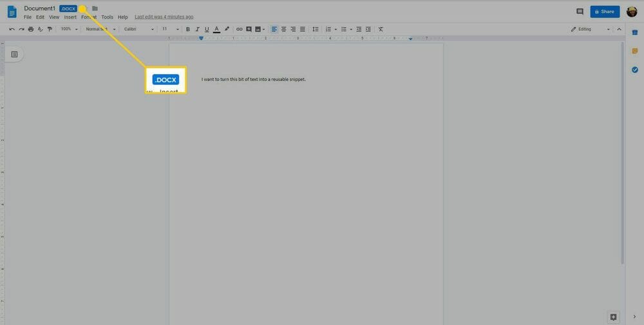Open the 'Last edit was 4 minutes ago' link
This screenshot has height=325, width=644.
(x=164, y=17)
